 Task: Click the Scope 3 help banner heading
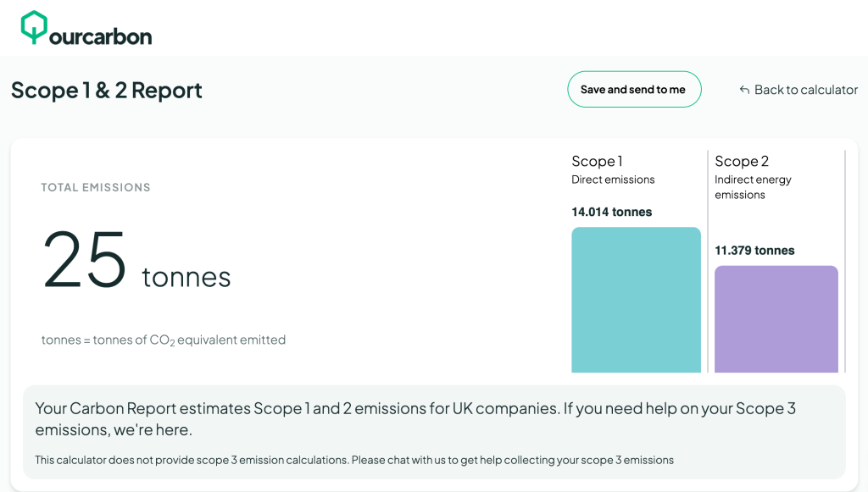click(415, 418)
